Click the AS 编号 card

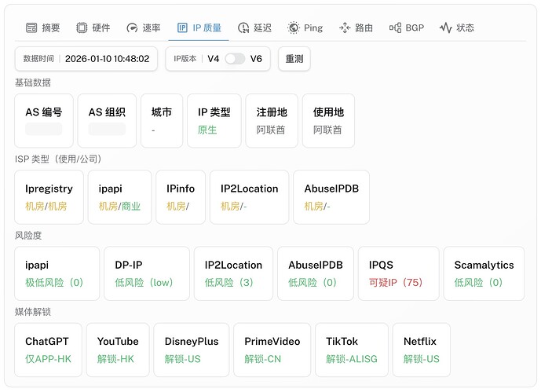(44, 120)
